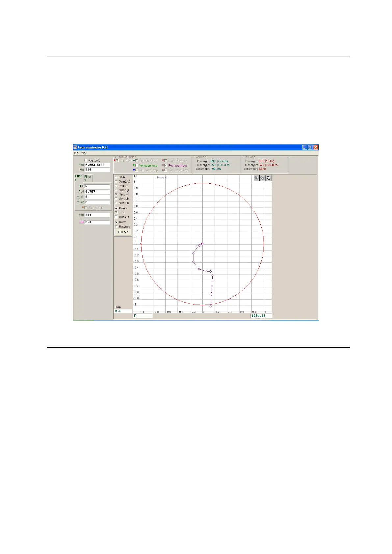The image size is (392, 554).
Task: Minimize the Loop constructor window
Action: (304, 147)
